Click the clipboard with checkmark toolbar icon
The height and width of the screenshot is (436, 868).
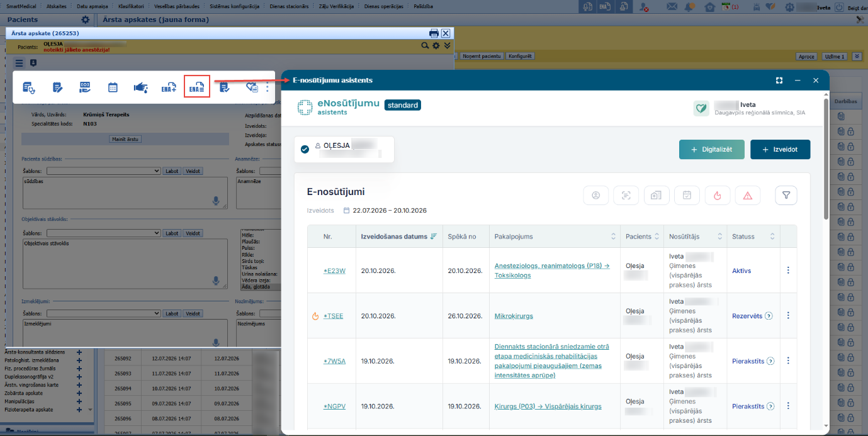[x=225, y=87]
